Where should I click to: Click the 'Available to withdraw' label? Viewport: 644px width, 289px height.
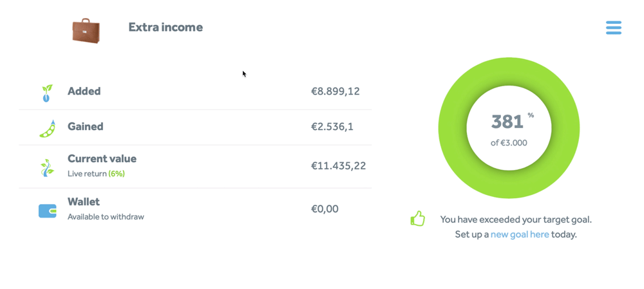(x=106, y=217)
